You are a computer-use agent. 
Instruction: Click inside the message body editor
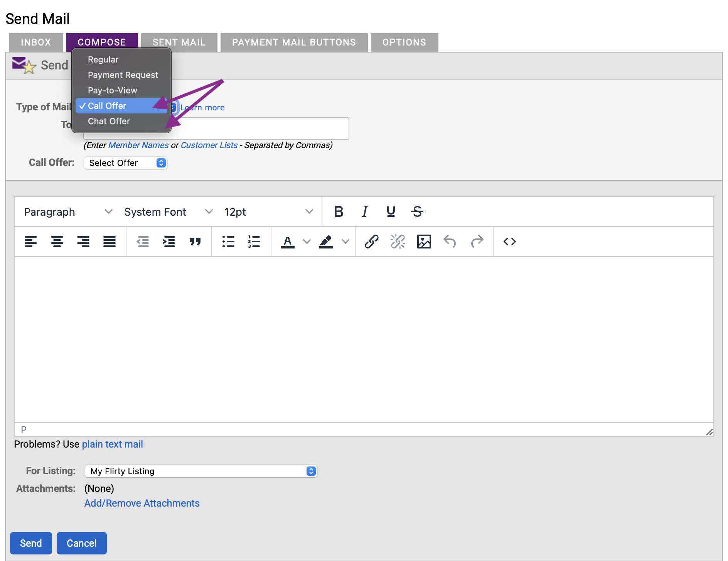pos(364,340)
